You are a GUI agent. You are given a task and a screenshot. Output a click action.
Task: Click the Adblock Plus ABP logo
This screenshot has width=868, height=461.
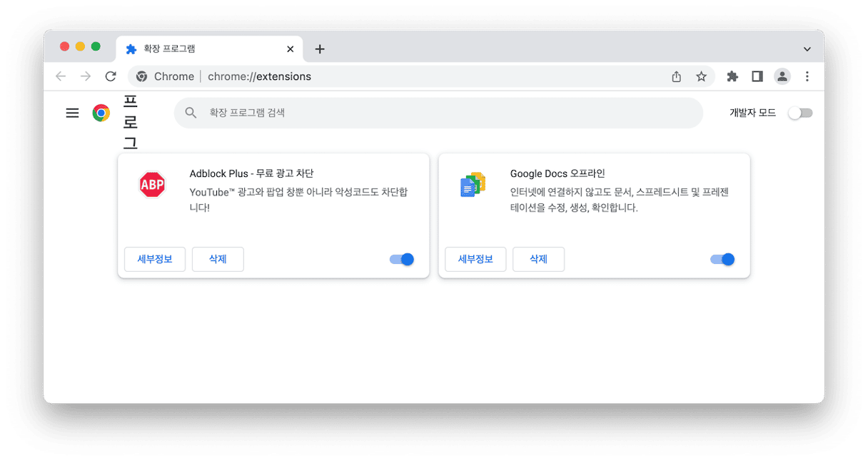(x=152, y=185)
